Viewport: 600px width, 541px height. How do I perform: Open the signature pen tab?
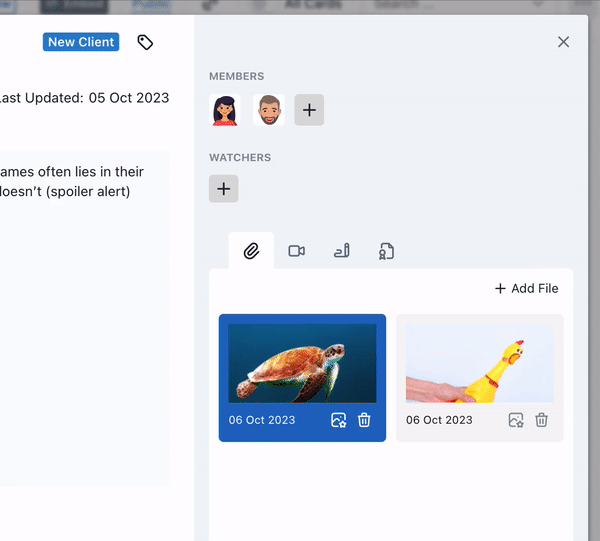pos(341,251)
